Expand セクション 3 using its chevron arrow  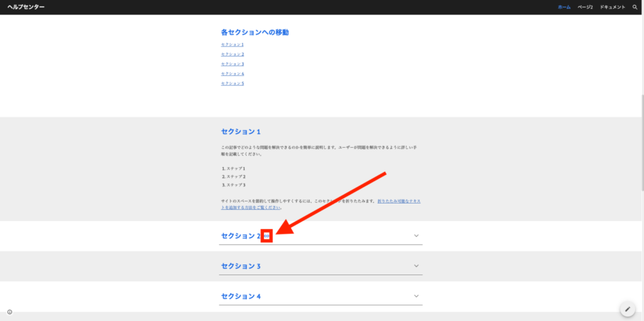[x=416, y=266]
